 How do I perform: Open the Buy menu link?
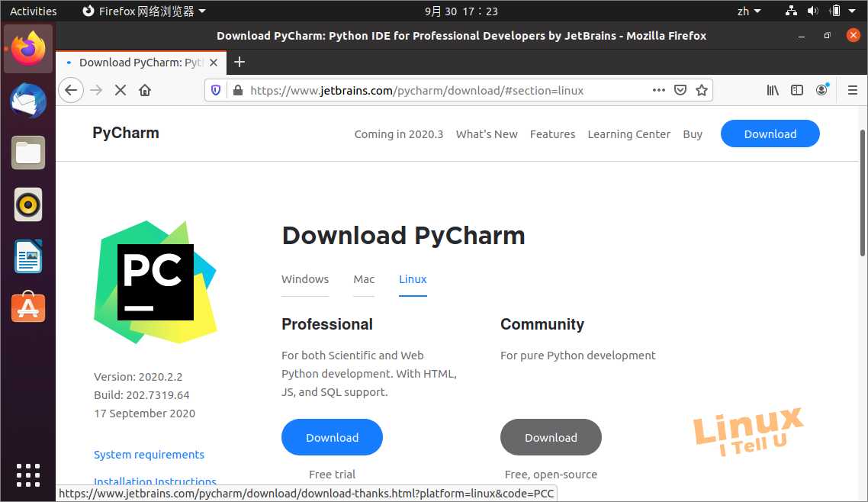(x=693, y=134)
